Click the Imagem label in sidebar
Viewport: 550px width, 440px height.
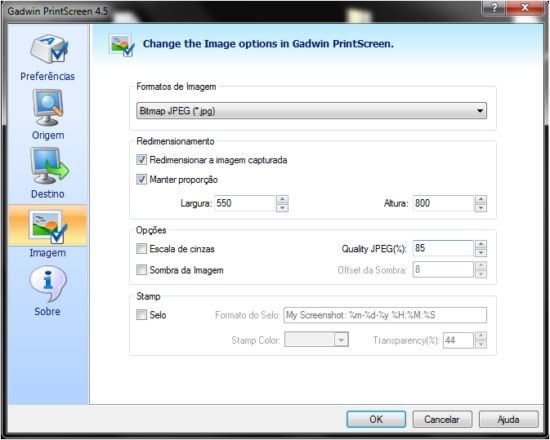(48, 253)
